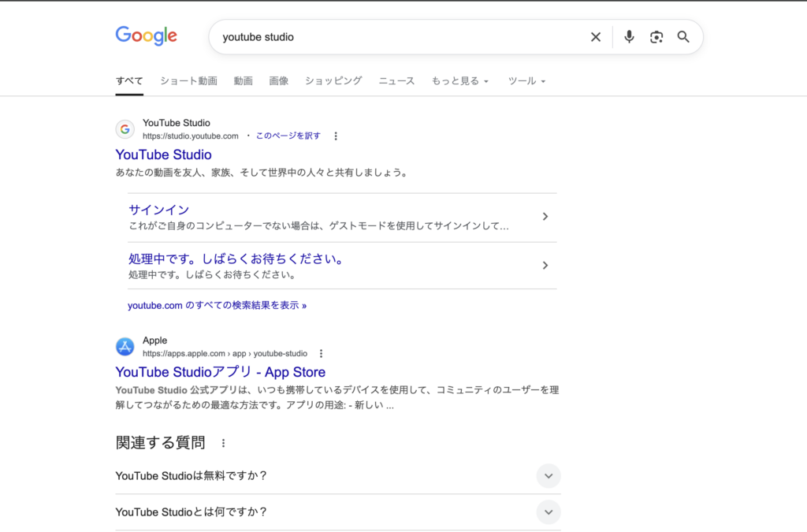This screenshot has width=807, height=532.
Task: Click the apps.apple.com › app › youtube-studio URL
Action: (225, 353)
